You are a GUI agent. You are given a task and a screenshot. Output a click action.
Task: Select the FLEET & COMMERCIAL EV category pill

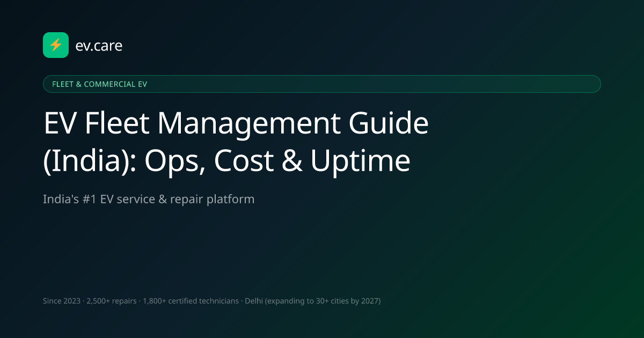321,84
